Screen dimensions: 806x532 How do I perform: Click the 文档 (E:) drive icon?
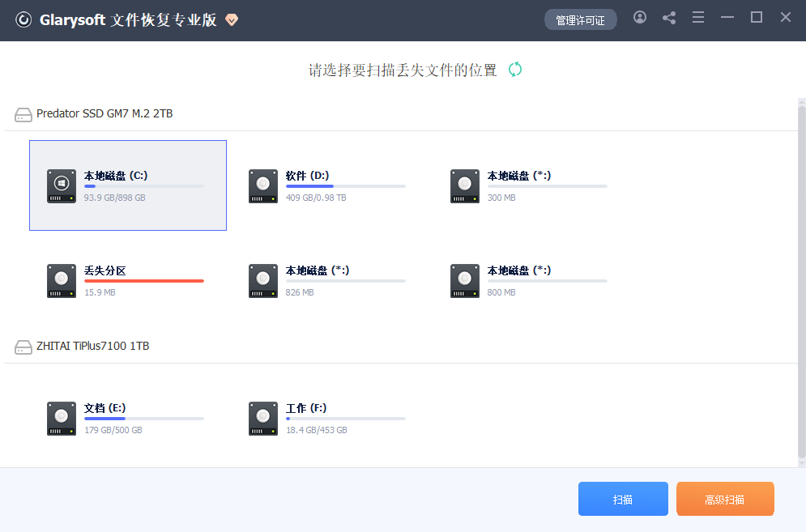coord(62,418)
